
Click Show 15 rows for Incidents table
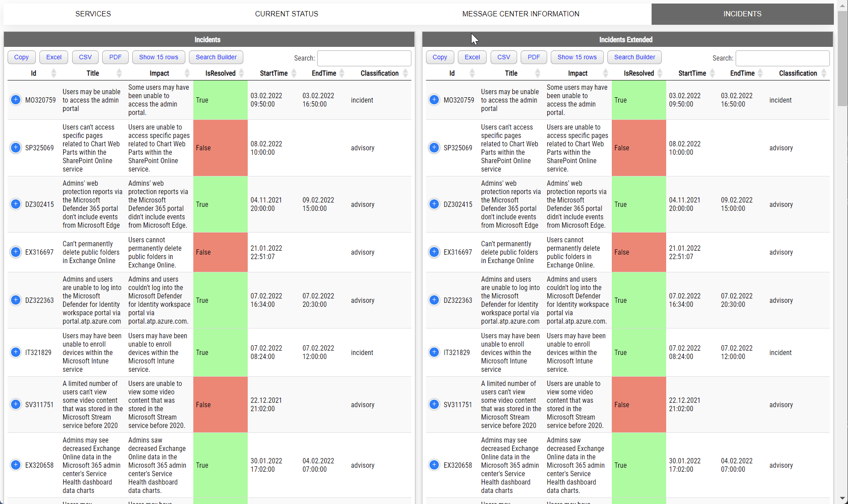pos(158,57)
